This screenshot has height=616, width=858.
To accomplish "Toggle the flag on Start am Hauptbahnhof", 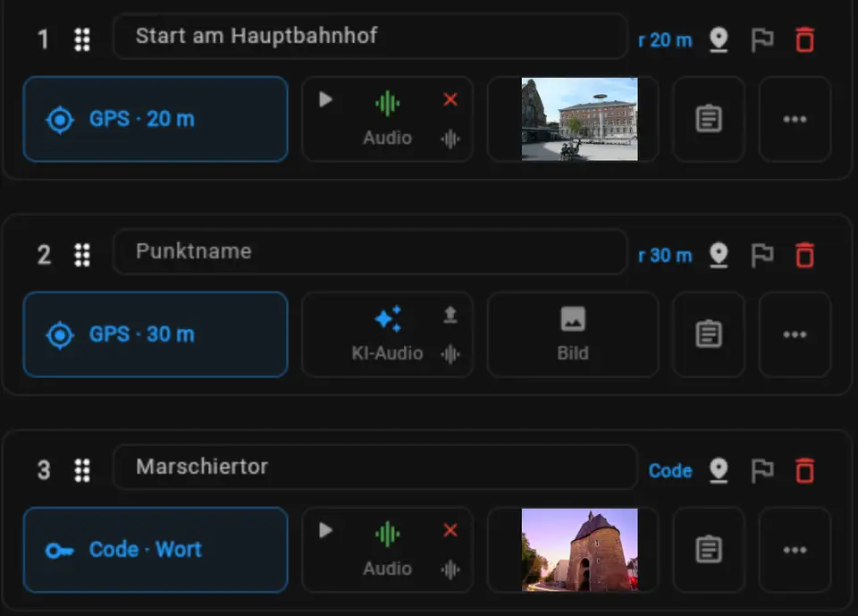I will 761,40.
